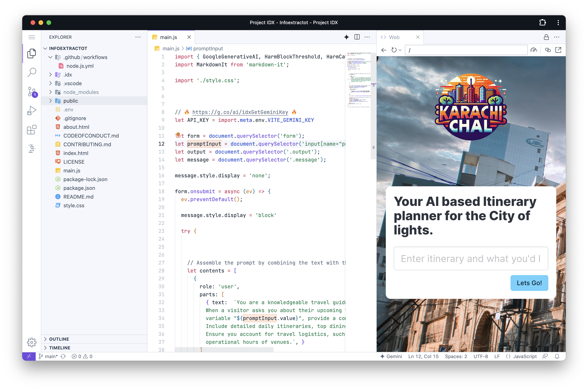Screen dimensions: 588x390
Task: Close the main.js tab
Action: point(189,37)
